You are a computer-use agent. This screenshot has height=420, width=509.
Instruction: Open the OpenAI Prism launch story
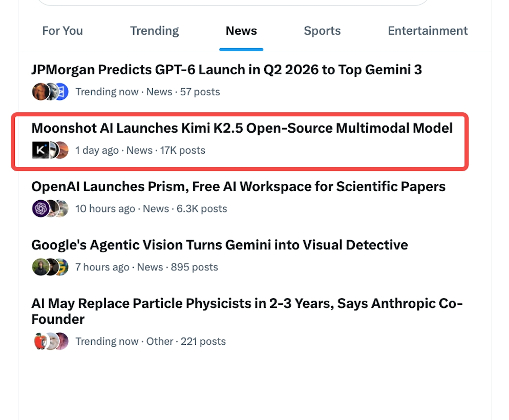[238, 186]
